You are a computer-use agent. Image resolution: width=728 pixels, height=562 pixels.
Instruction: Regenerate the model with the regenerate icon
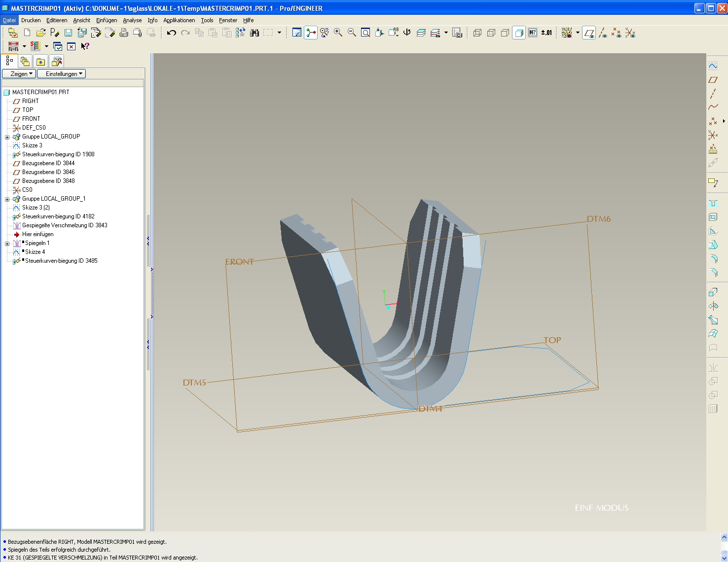[x=241, y=33]
